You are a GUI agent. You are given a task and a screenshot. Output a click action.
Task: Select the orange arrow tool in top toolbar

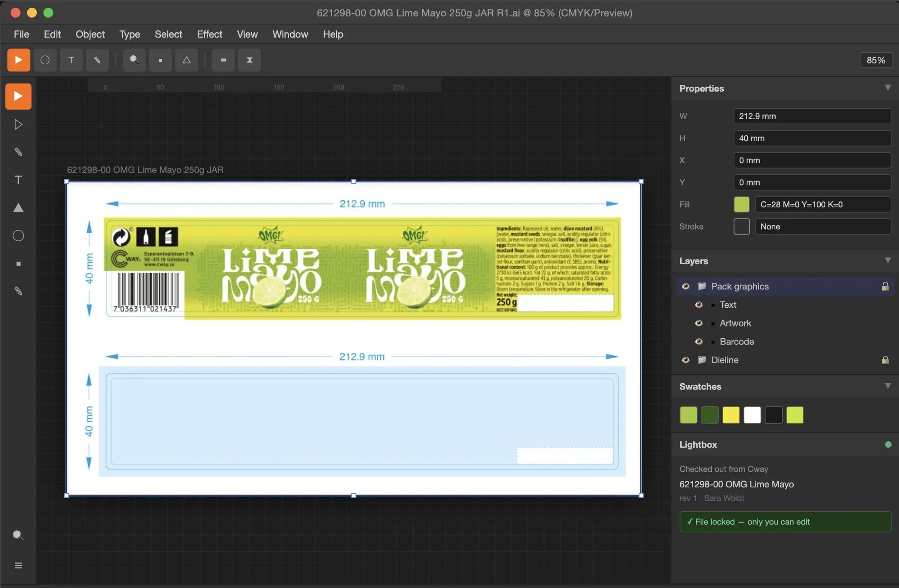click(18, 60)
